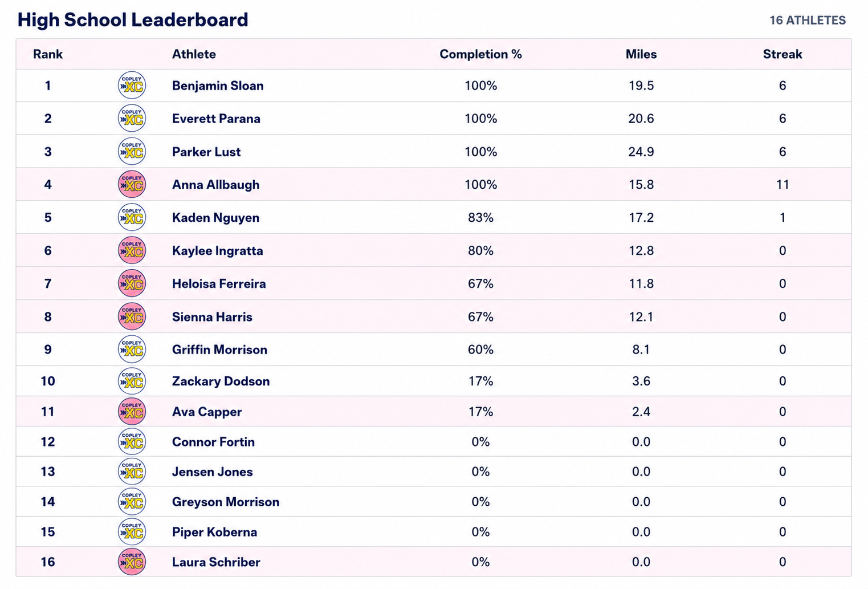Select Griffin Morrison's Copley XC icon
868x589 pixels.
pos(132,350)
